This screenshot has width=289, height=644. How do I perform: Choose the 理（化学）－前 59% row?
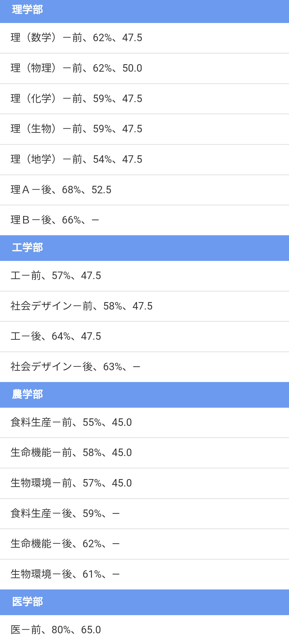144,99
